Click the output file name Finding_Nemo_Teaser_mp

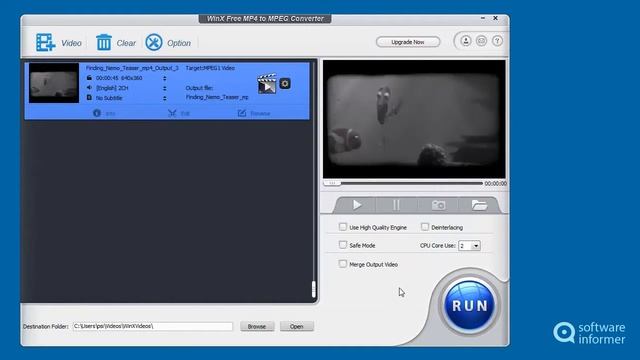pos(217,97)
